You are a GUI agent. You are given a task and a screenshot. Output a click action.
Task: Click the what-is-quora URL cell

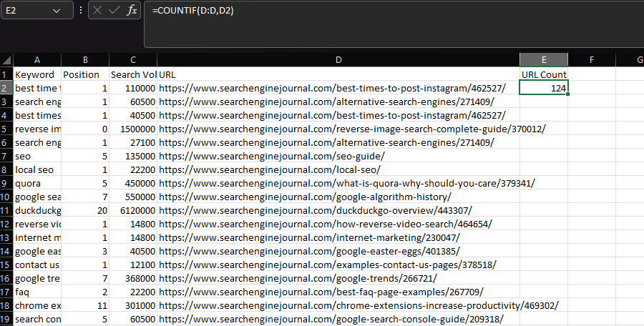tap(338, 183)
